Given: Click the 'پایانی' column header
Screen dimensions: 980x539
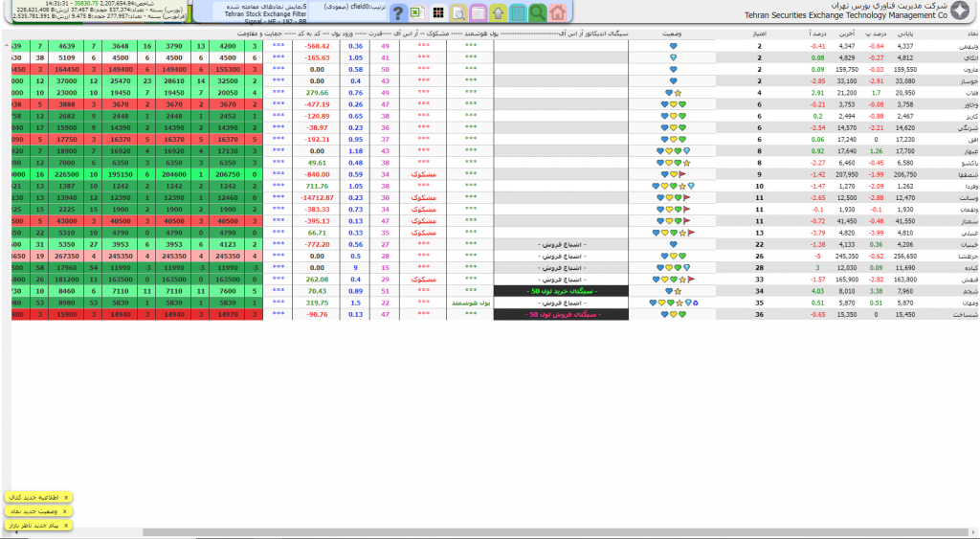Looking at the screenshot, I should coord(905,34).
